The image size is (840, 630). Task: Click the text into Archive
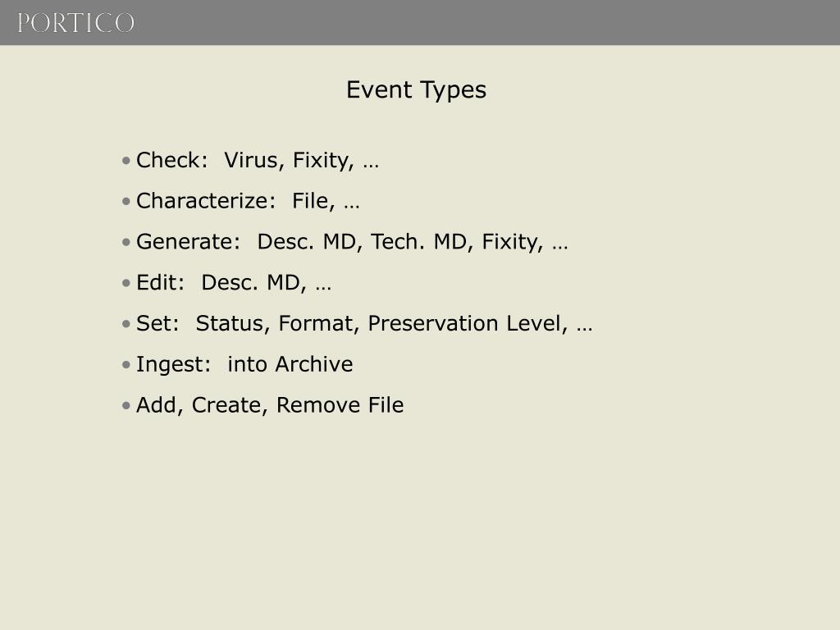[290, 364]
